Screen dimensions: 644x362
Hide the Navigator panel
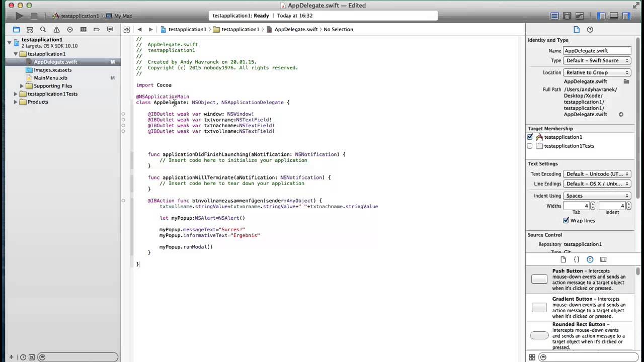click(x=601, y=16)
